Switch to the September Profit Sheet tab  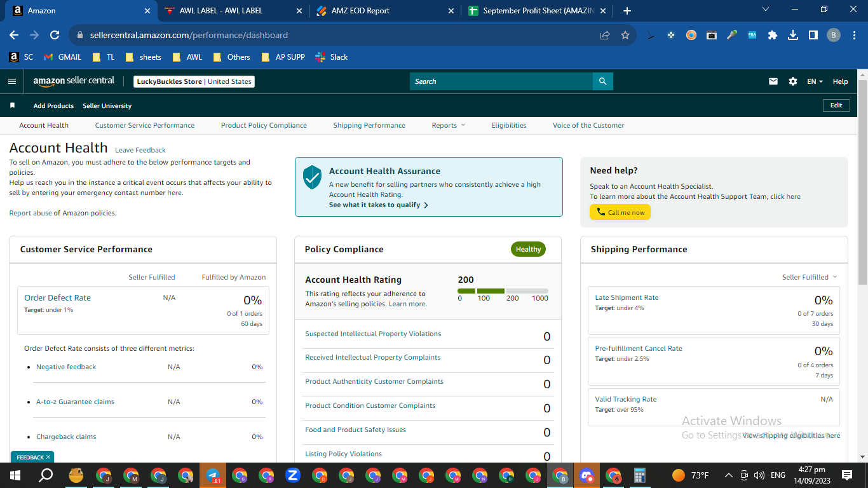point(538,11)
